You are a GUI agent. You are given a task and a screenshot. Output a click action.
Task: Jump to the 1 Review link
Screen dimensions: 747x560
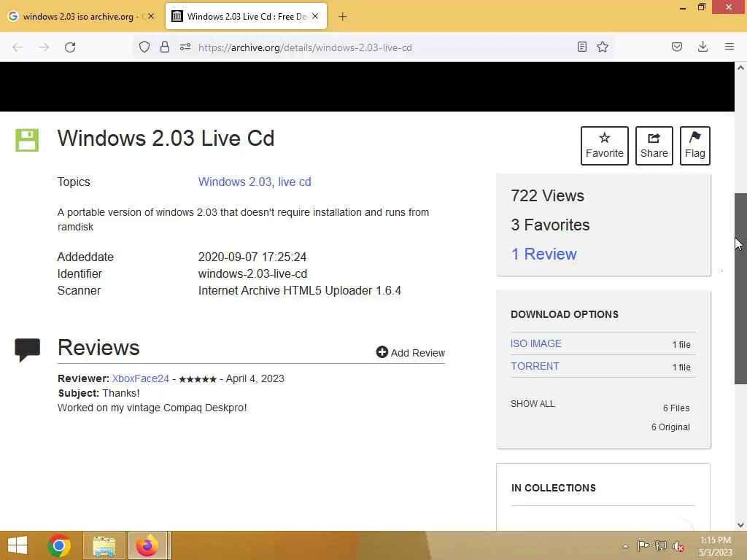point(543,254)
